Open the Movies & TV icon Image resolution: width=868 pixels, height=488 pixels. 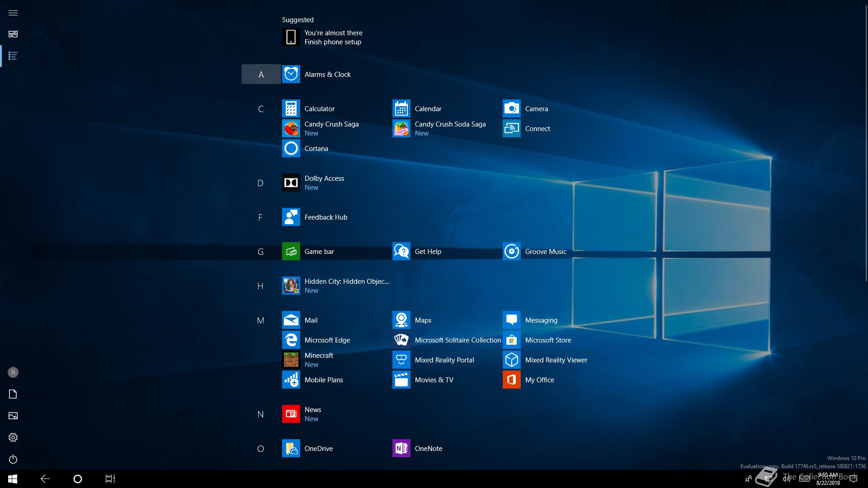click(401, 380)
